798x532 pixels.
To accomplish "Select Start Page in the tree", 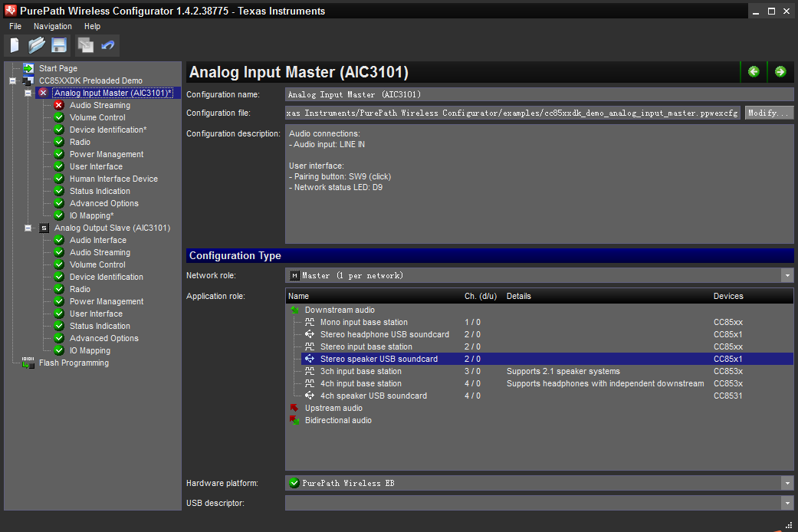I will point(58,68).
